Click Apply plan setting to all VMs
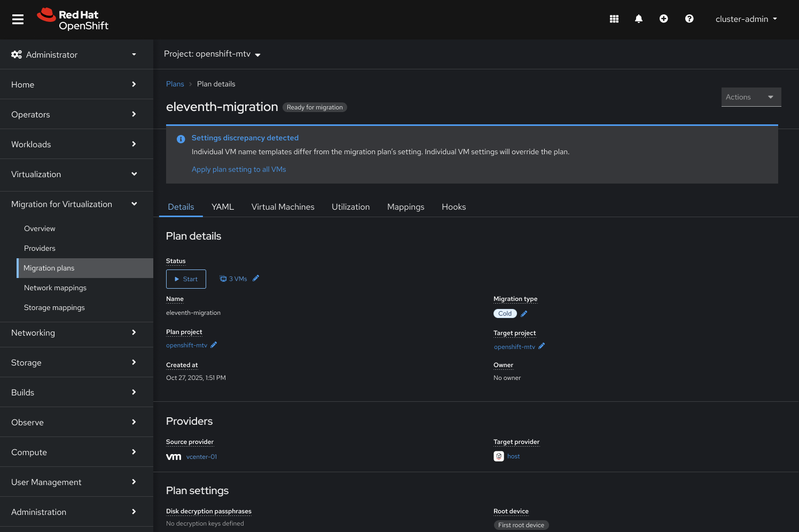799x532 pixels. click(239, 169)
